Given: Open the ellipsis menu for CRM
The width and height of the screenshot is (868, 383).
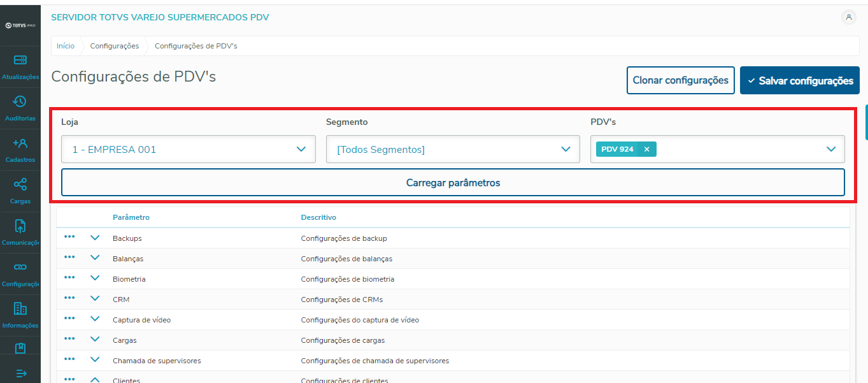Looking at the screenshot, I should click(x=69, y=298).
